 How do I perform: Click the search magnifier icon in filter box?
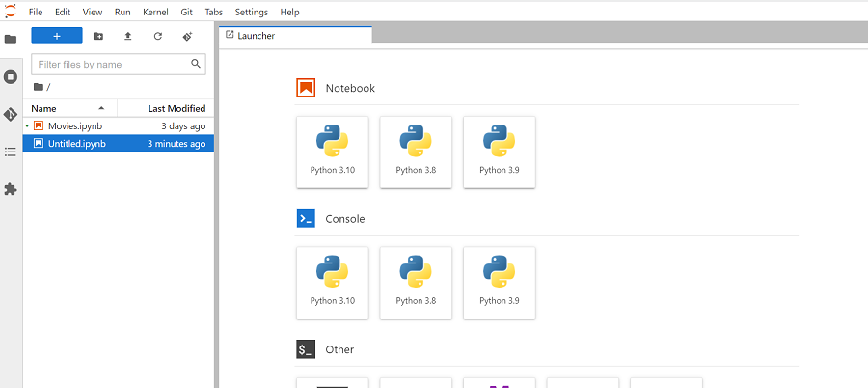pos(196,64)
